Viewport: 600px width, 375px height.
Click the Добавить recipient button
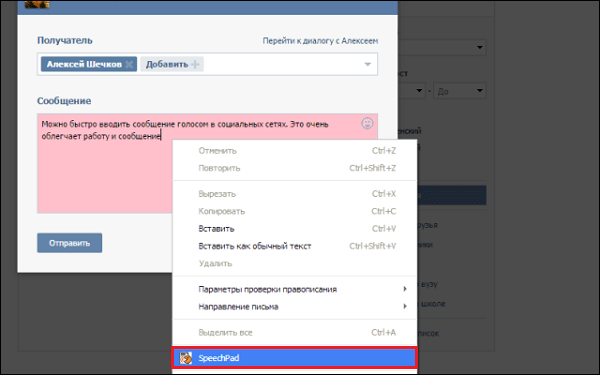point(172,64)
